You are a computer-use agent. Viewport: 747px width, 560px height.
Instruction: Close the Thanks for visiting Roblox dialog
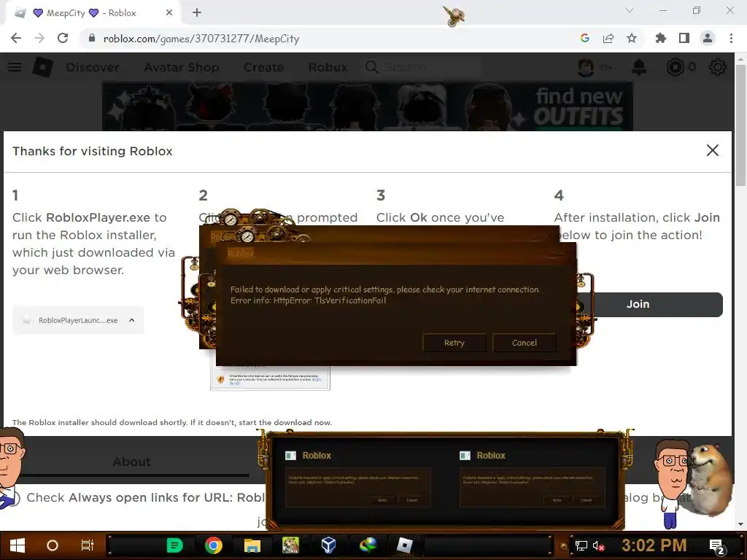pyautogui.click(x=712, y=150)
